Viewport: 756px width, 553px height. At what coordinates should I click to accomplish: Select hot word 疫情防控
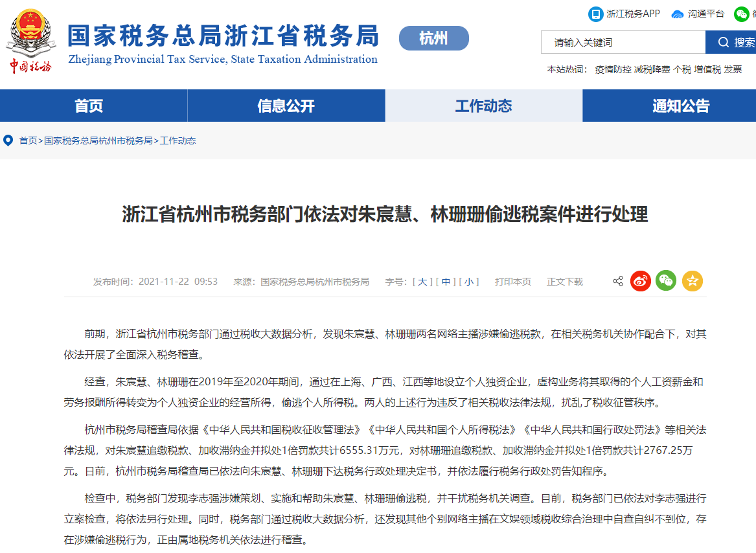[613, 69]
